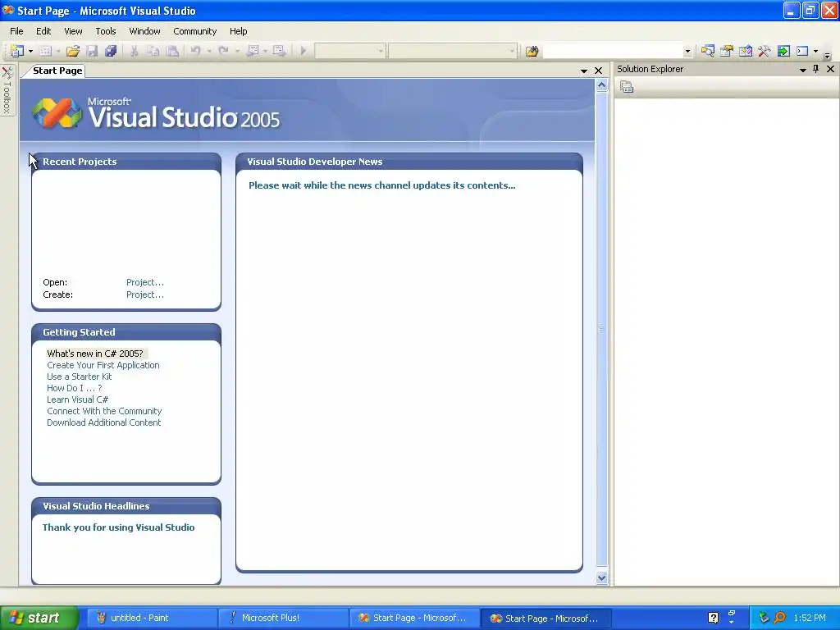Click the Start Page scroll down arrow
Viewport: 840px width, 630px height.
[601, 577]
